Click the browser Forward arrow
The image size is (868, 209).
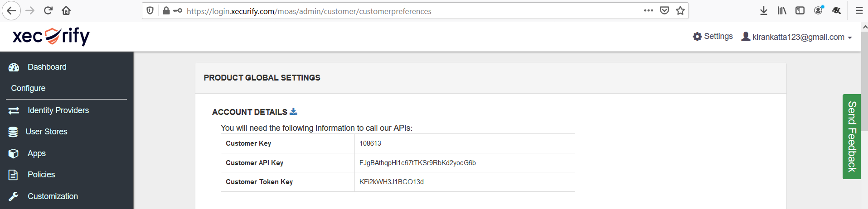30,11
